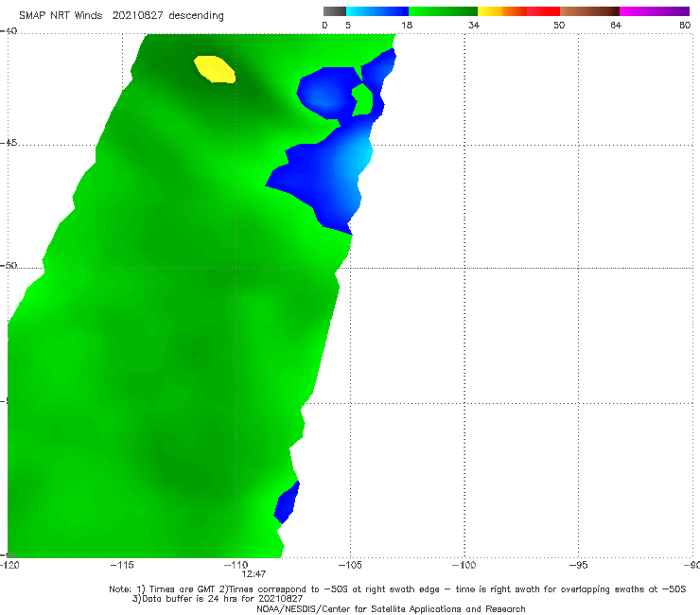Screen dimensions: 700x615
Task: Click the gray segment of the color bar
Action: (335, 11)
